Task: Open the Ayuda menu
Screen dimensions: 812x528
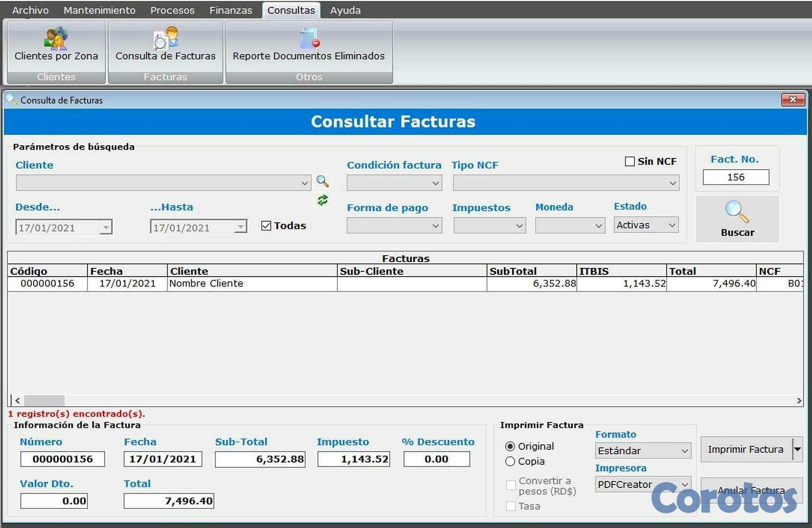Action: [x=345, y=10]
